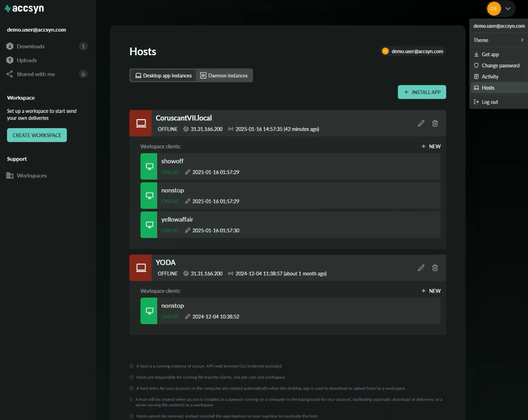
Task: Open Workspaces under Support
Action: 32,176
